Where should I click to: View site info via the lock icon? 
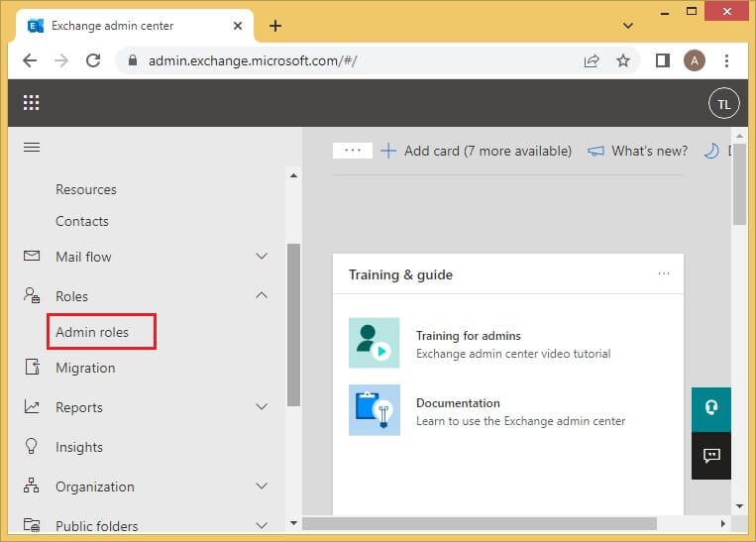click(x=133, y=60)
